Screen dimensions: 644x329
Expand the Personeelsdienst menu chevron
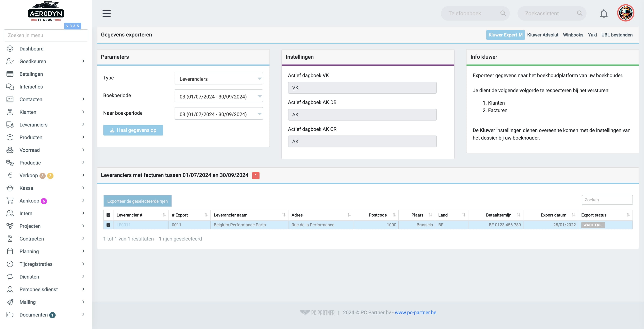click(83, 289)
